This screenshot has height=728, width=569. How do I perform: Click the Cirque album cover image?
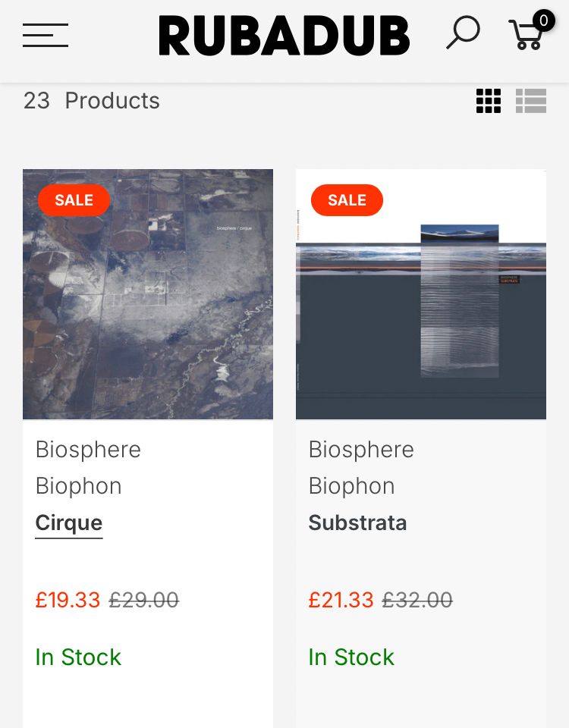point(148,293)
